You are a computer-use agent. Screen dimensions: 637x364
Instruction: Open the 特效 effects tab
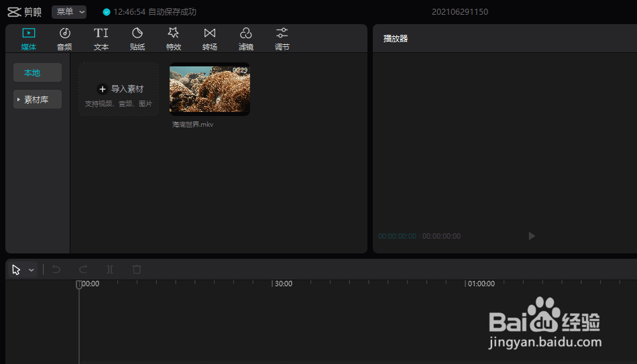(x=174, y=39)
